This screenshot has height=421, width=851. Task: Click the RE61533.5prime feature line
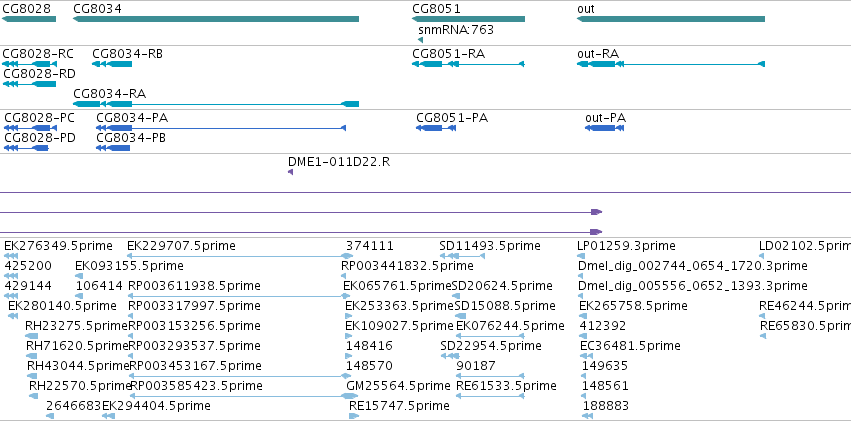click(x=491, y=396)
